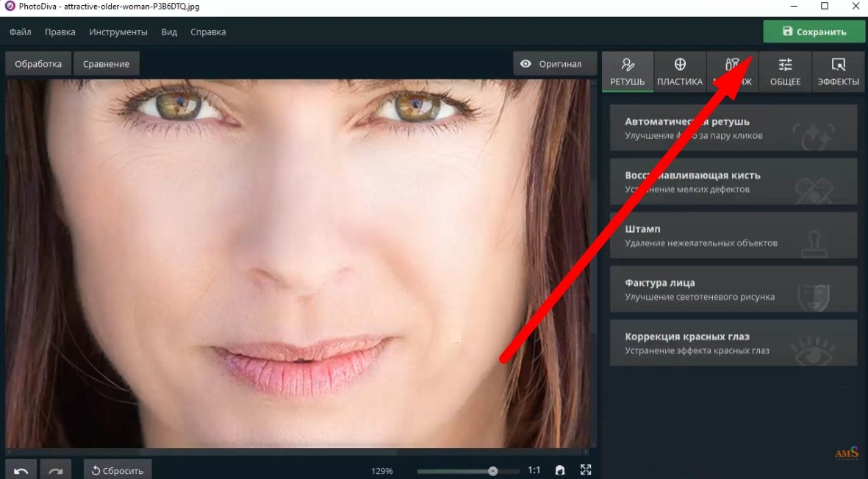Toggle the Оригинал original preview
868x479 pixels.
[x=555, y=64]
